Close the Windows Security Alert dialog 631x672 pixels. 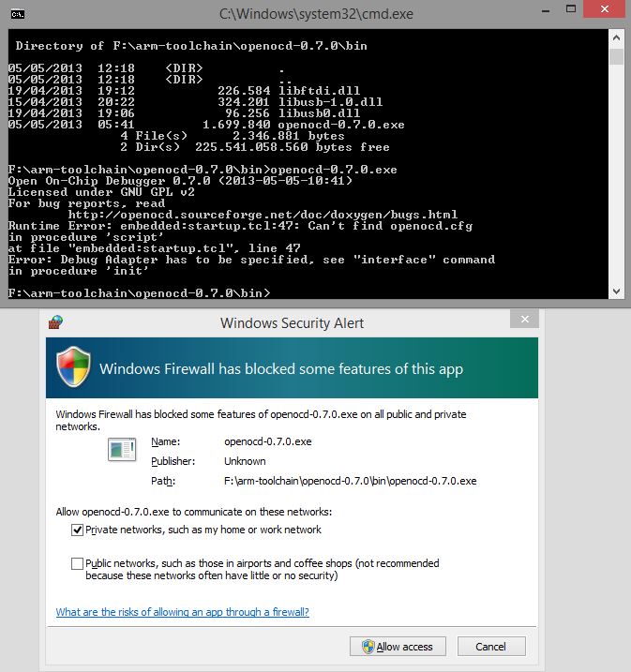coord(524,319)
